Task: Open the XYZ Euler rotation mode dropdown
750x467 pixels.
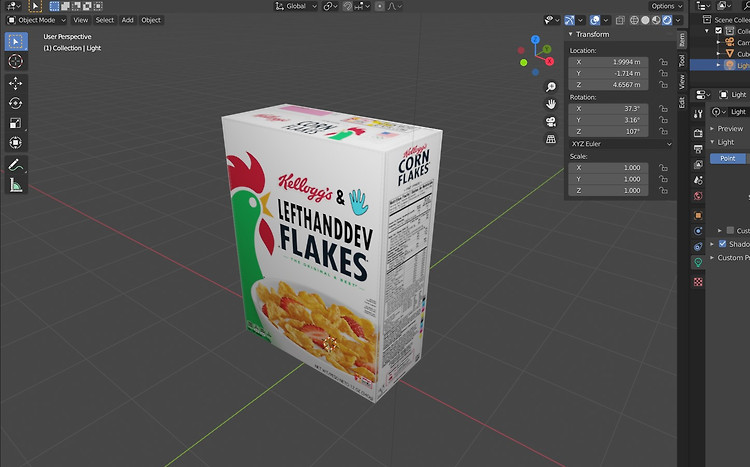Action: click(621, 144)
